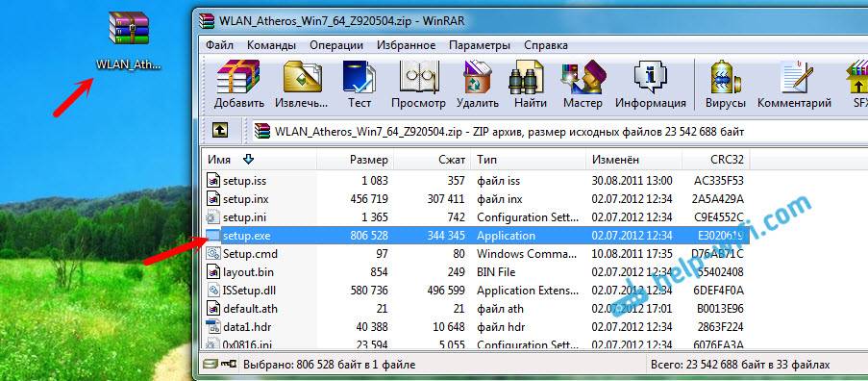Select the WLAN_Ath desktop archive icon
The width and height of the screenshot is (868, 381).
coord(129,39)
